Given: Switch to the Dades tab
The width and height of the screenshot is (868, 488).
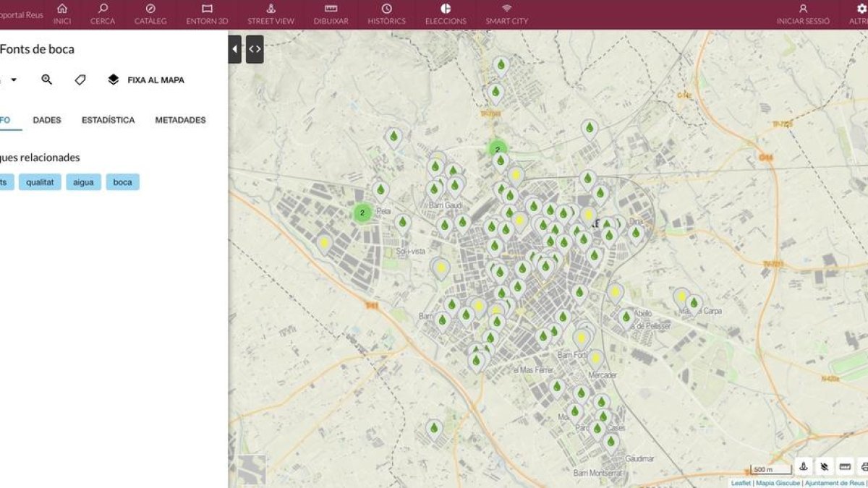Looking at the screenshot, I should [47, 120].
